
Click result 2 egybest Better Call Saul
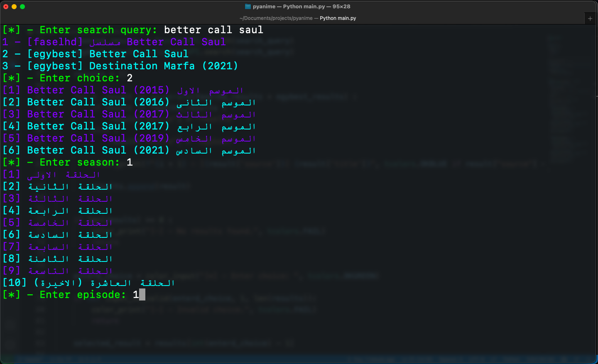96,54
